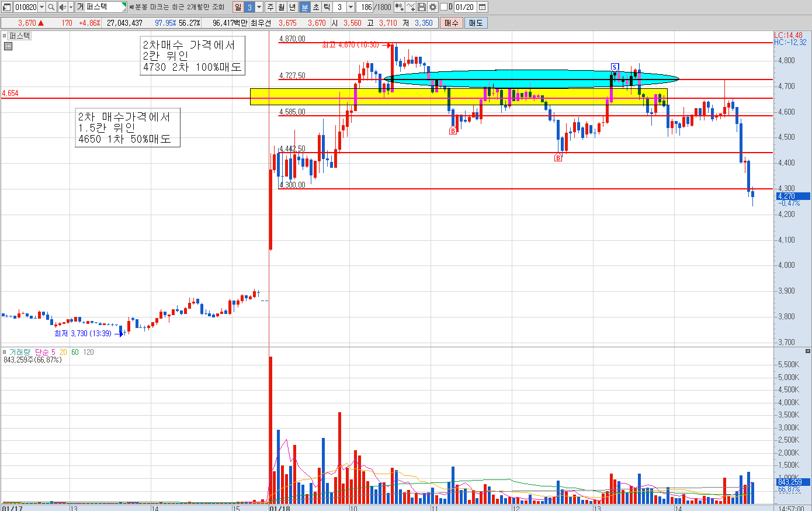Select the 년 (yearly) period button

tap(293, 7)
